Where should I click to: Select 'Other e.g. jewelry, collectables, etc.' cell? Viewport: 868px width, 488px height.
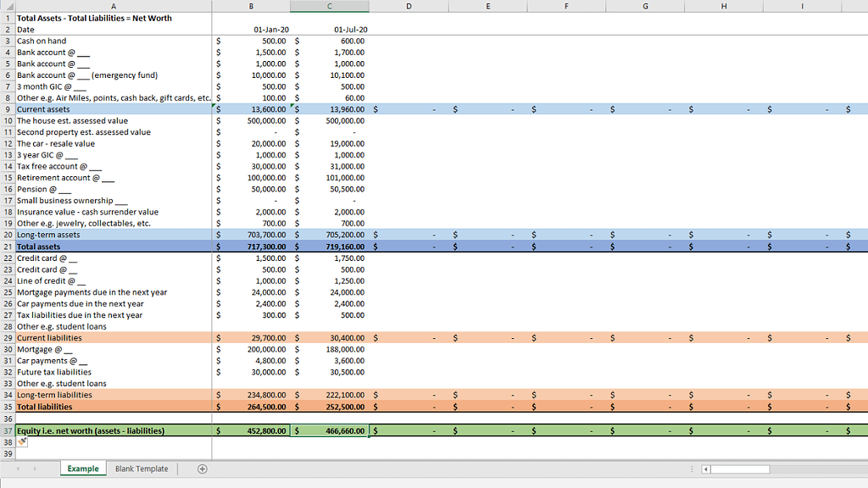pyautogui.click(x=114, y=223)
